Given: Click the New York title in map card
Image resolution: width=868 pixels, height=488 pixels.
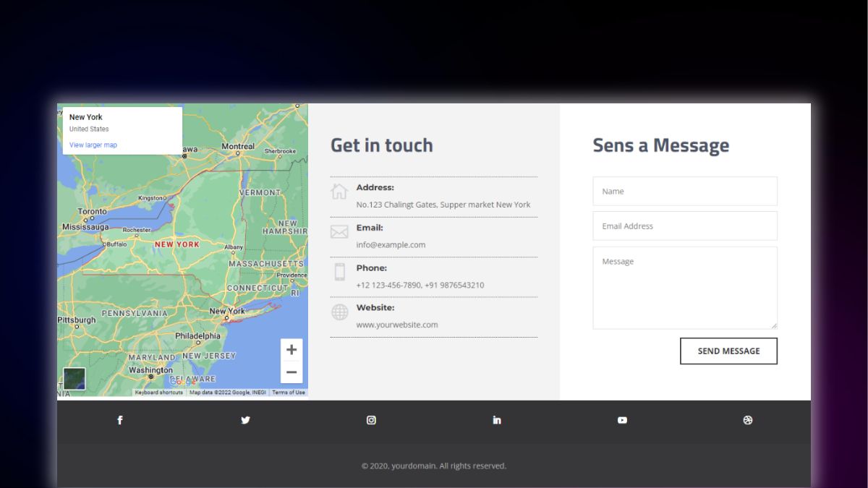Looking at the screenshot, I should pos(86,117).
